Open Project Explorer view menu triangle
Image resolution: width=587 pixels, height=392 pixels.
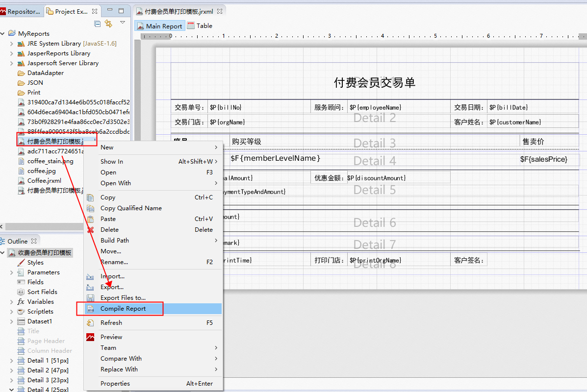click(x=123, y=23)
